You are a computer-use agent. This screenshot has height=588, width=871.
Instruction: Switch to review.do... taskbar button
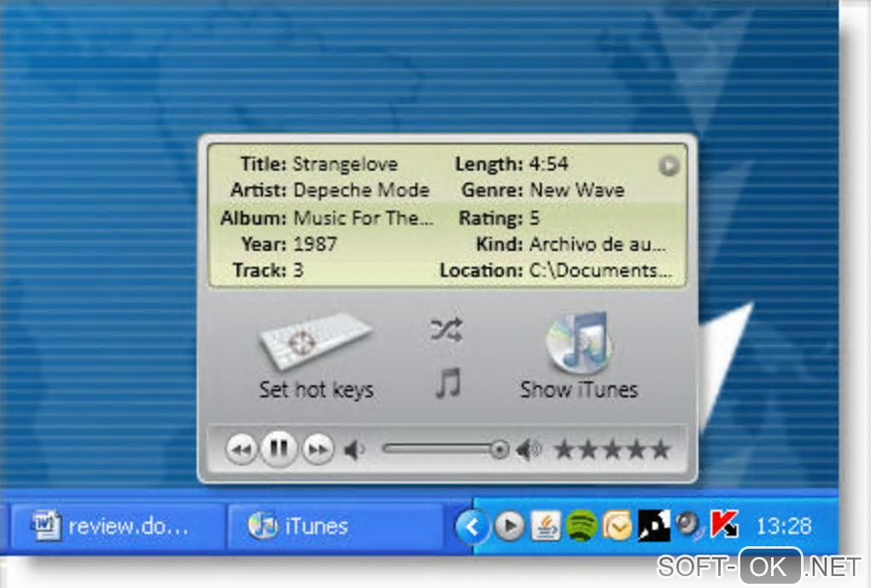[x=118, y=526]
